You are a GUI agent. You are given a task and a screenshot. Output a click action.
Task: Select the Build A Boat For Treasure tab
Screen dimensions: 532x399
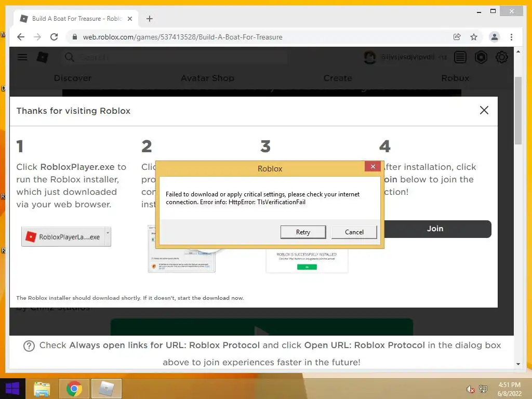[x=76, y=19]
